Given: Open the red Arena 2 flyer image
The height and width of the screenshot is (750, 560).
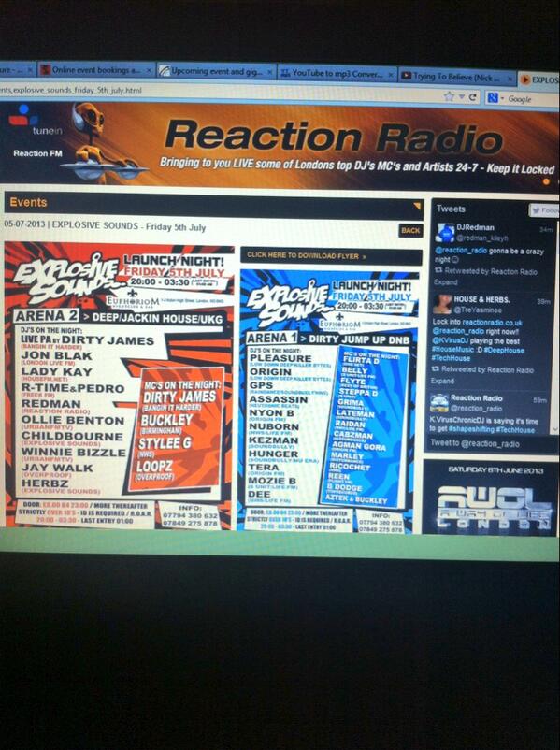Looking at the screenshot, I should click(x=119, y=385).
